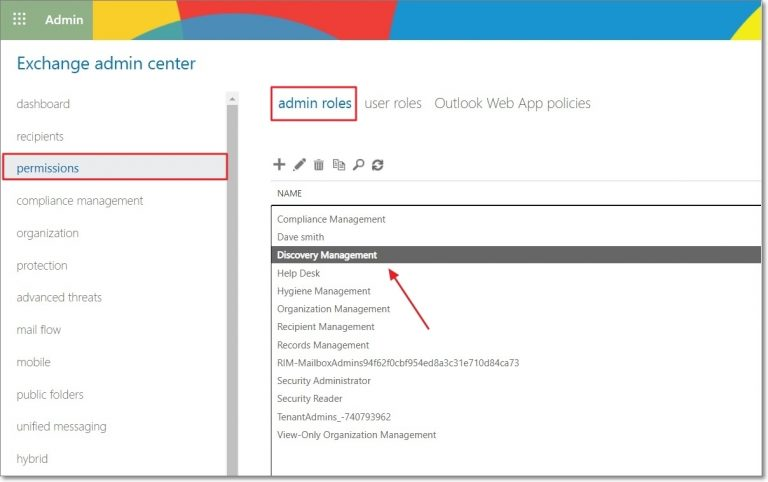Click Exchange admin center title
The image size is (768, 482).
point(106,64)
